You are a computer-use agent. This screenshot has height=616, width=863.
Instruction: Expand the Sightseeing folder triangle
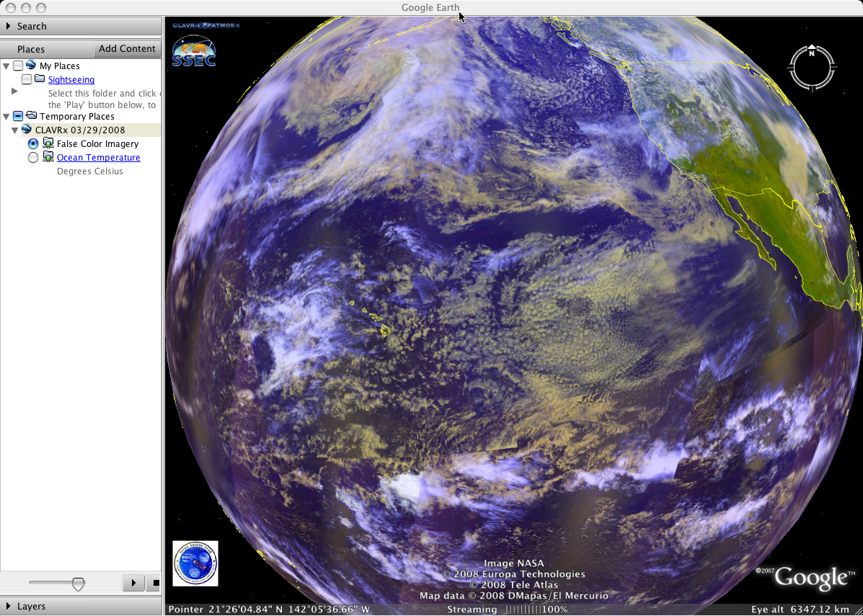click(x=15, y=91)
